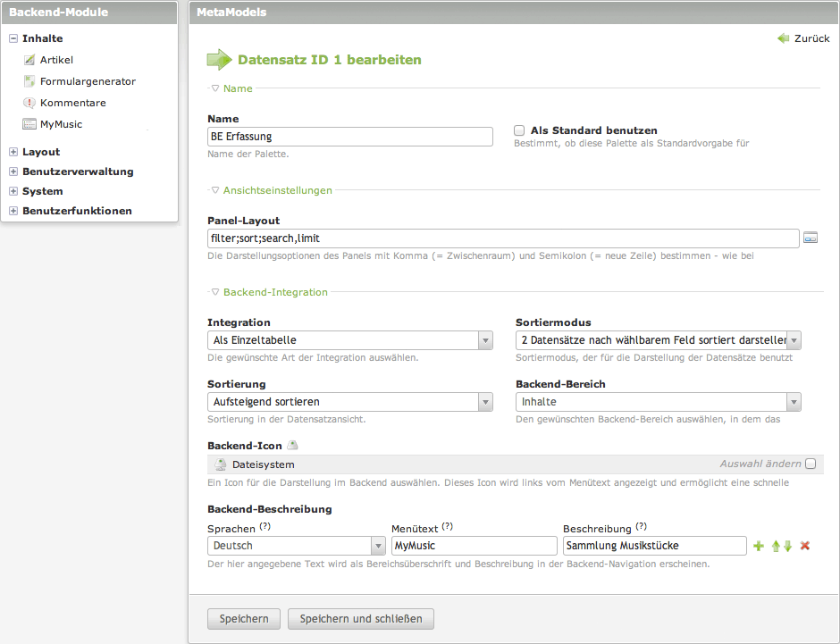Click the Speichern button
This screenshot has width=840, height=644.
(244, 619)
